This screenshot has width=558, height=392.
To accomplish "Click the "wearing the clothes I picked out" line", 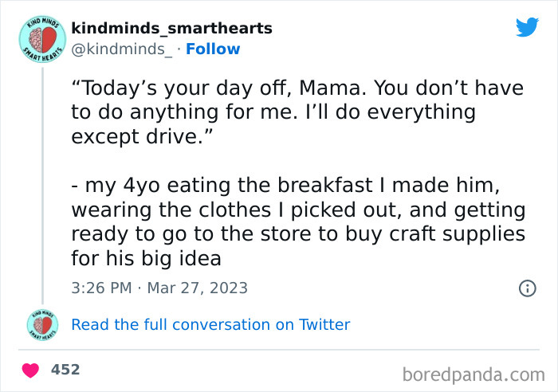I will (x=298, y=210).
